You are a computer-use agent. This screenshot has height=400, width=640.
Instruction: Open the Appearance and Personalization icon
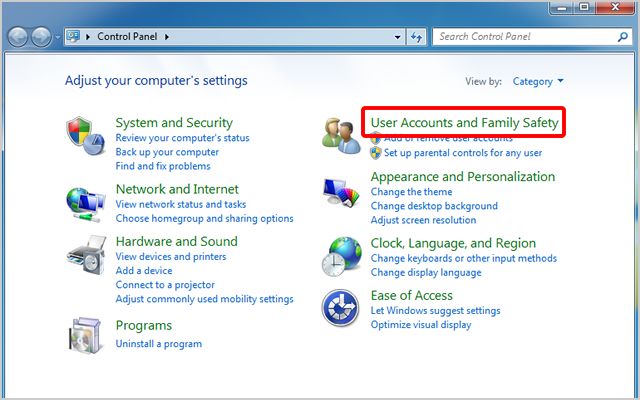click(340, 192)
